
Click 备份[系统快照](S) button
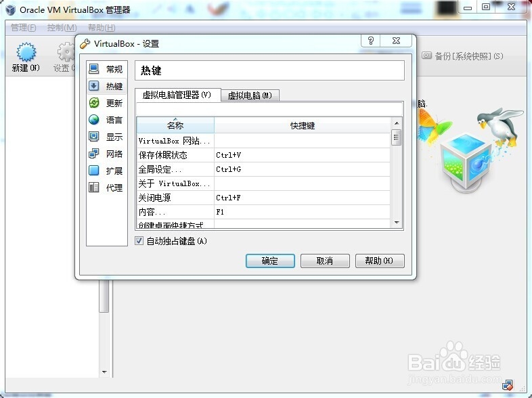coord(463,56)
